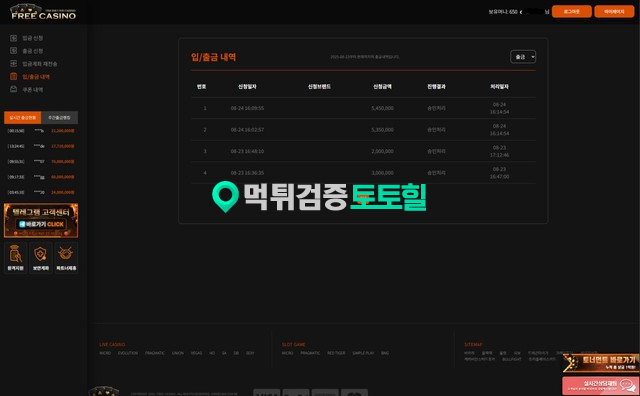The image size is (640, 396).
Task: Click the withdrawal request icon in sidebar
Action: point(13,51)
